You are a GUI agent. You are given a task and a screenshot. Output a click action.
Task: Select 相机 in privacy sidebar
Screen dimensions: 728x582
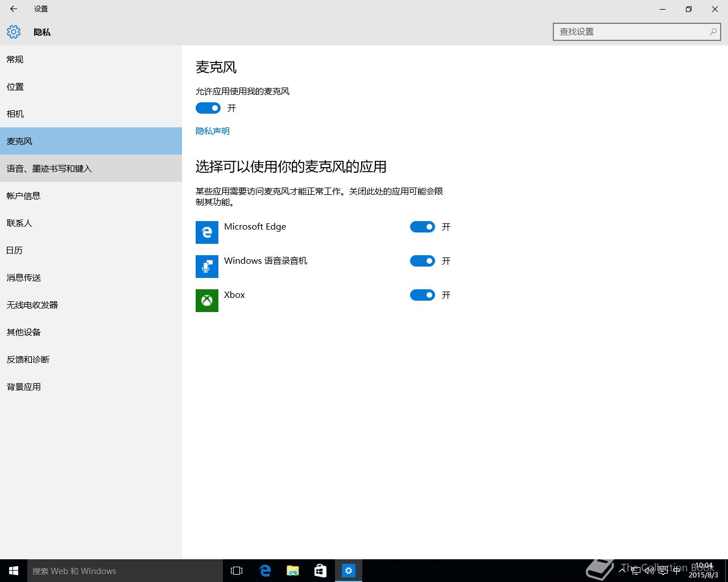click(91, 114)
